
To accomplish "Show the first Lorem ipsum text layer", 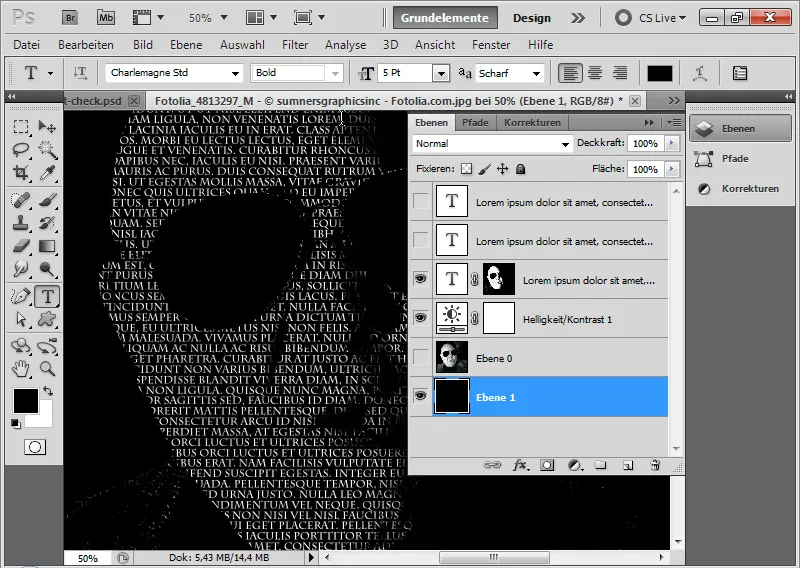I will [420, 201].
